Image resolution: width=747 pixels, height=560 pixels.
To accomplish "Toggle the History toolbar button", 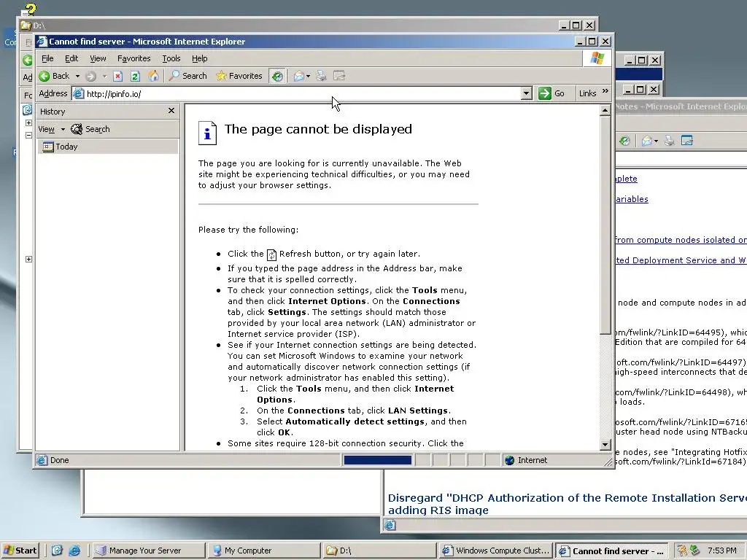I will [277, 76].
